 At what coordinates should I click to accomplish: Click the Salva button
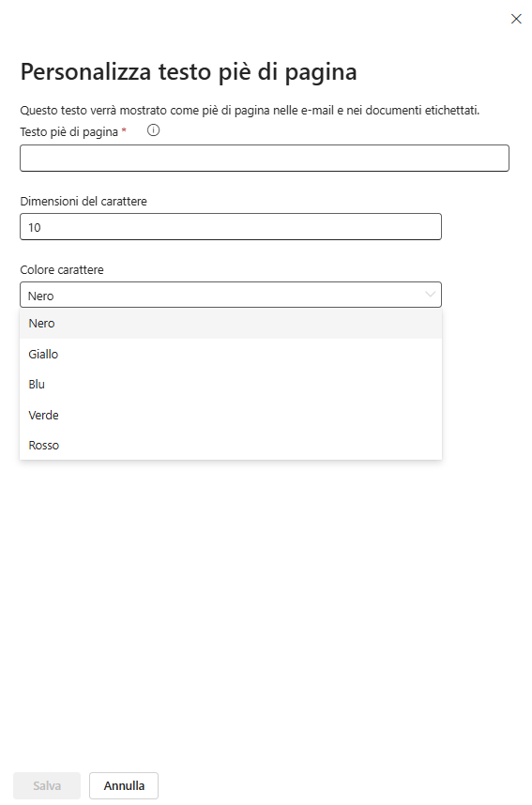(x=47, y=785)
